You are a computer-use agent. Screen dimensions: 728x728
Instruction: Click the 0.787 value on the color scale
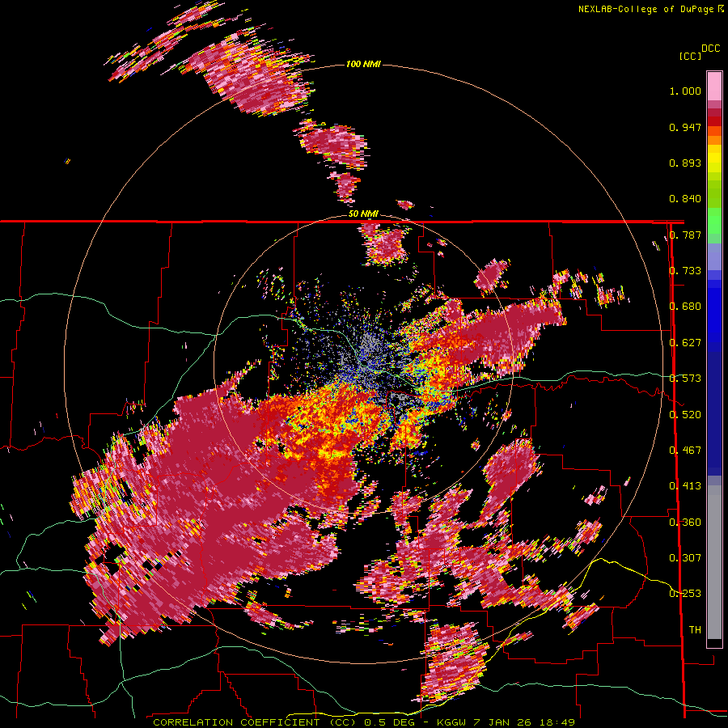(x=685, y=235)
